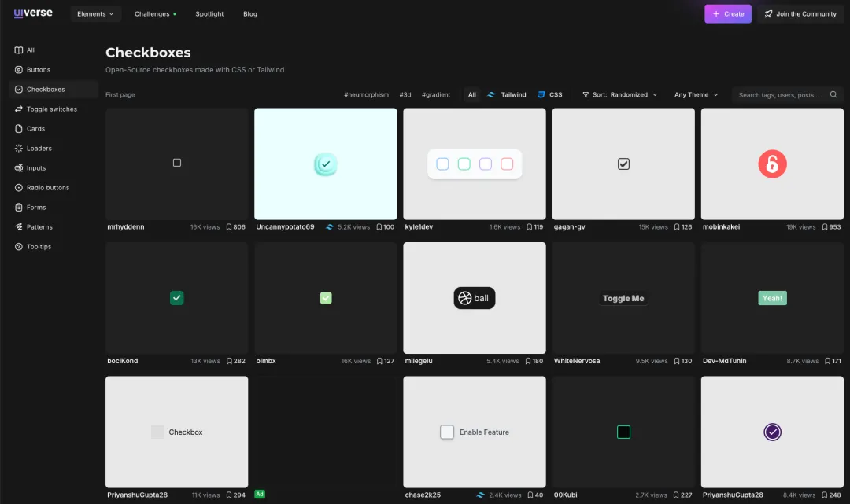Select the Cards category

point(32,128)
